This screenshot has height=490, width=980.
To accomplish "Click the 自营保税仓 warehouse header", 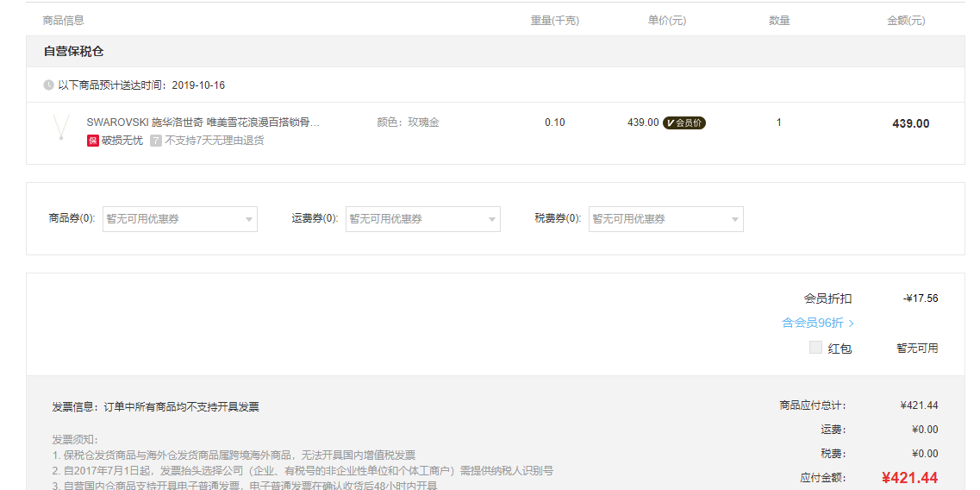I will point(74,51).
